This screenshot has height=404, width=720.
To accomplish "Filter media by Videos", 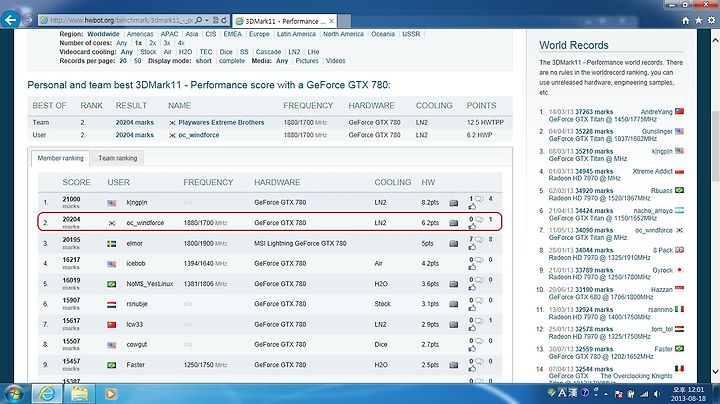I will pyautogui.click(x=335, y=61).
